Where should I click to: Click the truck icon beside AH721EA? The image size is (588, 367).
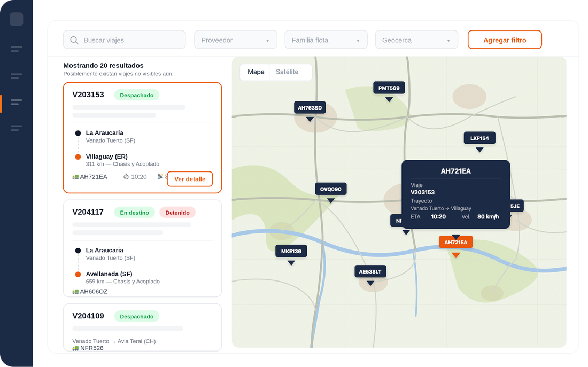point(75,177)
